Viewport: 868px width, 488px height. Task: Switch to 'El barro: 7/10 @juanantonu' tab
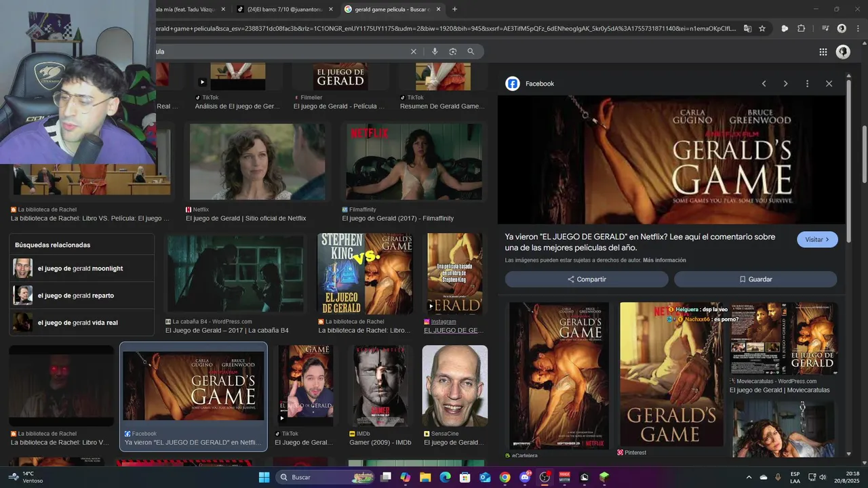click(284, 9)
